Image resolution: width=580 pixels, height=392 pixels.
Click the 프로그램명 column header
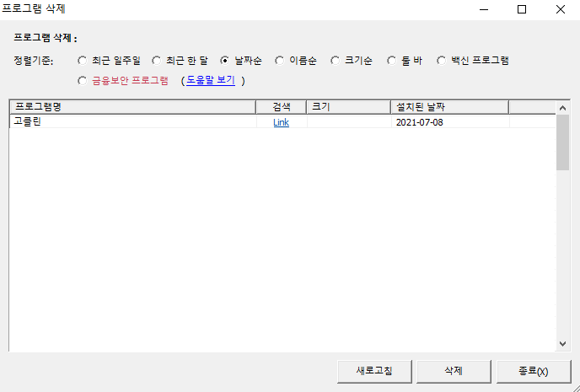133,107
